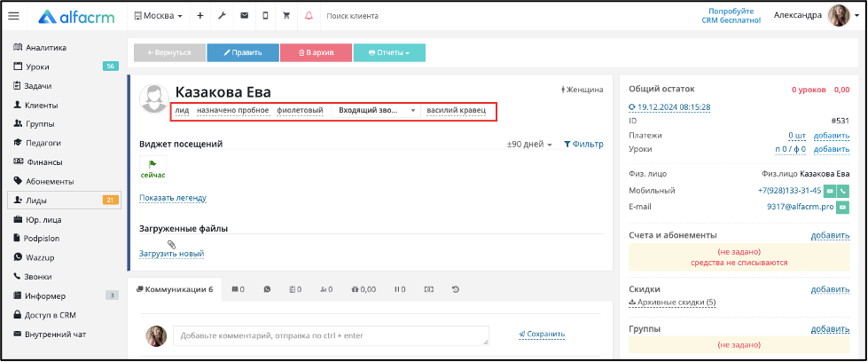Click the comment input field

tap(331, 335)
